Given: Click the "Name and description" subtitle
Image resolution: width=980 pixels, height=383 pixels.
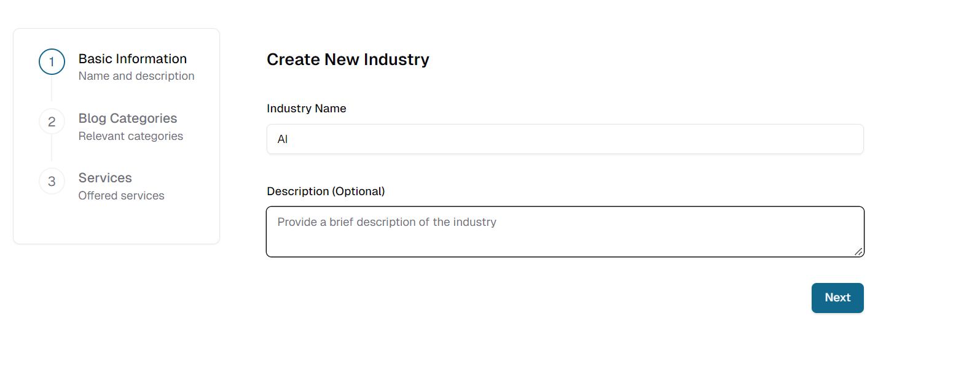Looking at the screenshot, I should [136, 76].
